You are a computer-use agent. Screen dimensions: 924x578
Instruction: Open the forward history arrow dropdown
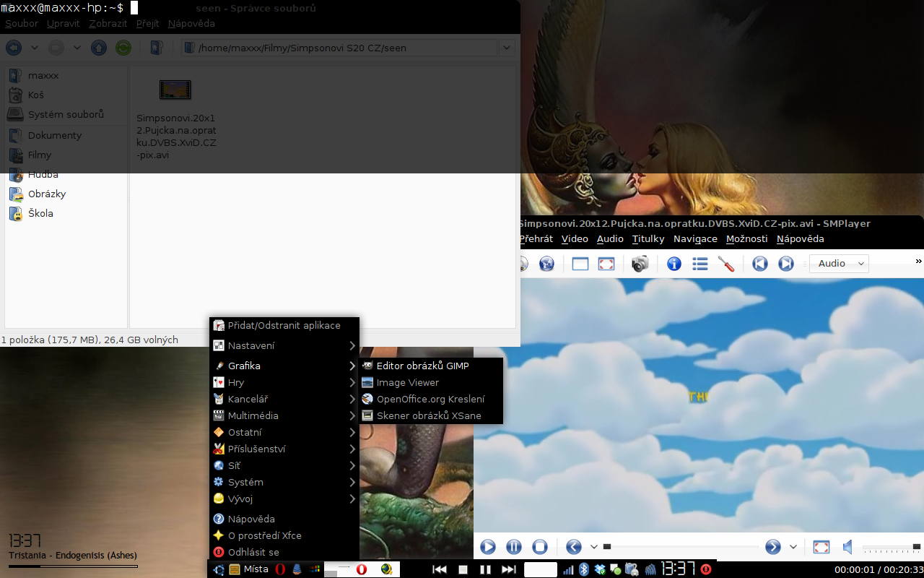77,48
